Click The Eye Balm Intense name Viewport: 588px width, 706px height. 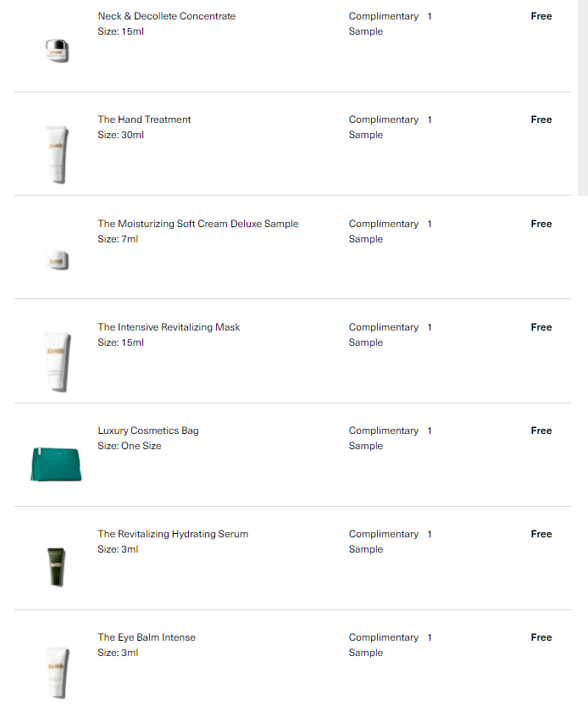click(x=147, y=637)
